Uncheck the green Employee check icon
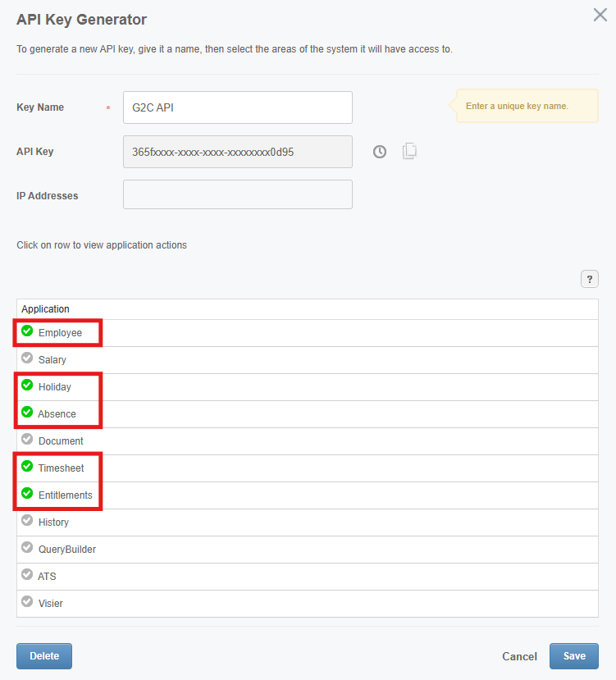 point(27,331)
